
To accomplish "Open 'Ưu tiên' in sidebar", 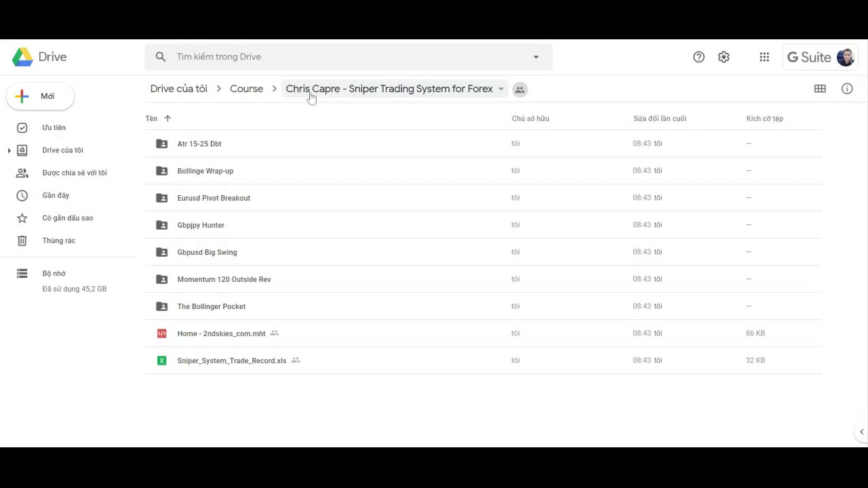I will pyautogui.click(x=54, y=127).
